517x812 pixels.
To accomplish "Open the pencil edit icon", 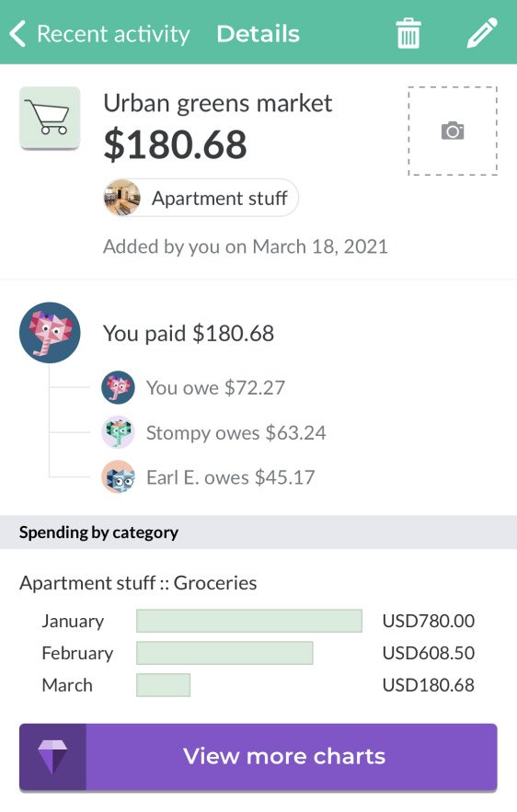I will click(482, 33).
